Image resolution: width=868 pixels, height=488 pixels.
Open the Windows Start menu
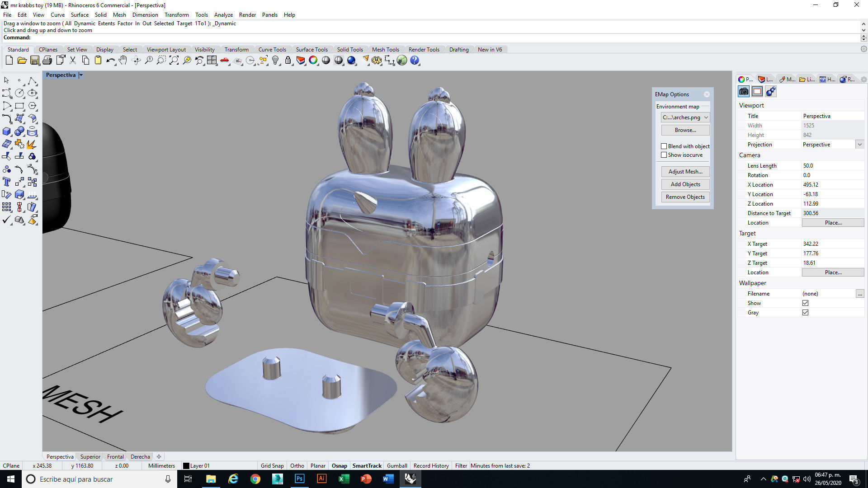click(11, 479)
